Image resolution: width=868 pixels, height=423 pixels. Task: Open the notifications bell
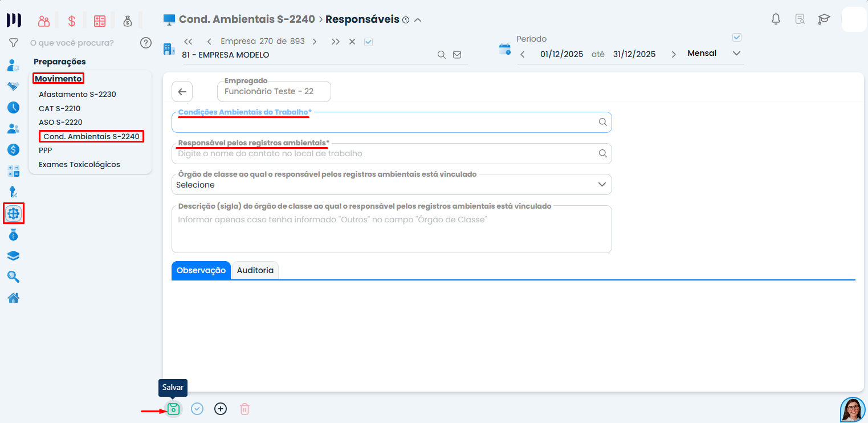pyautogui.click(x=776, y=19)
